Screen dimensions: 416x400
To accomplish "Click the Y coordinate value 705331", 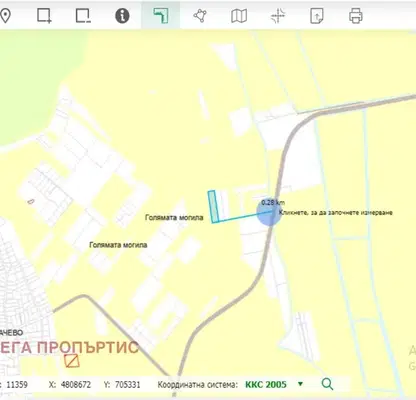I will (x=127, y=385).
